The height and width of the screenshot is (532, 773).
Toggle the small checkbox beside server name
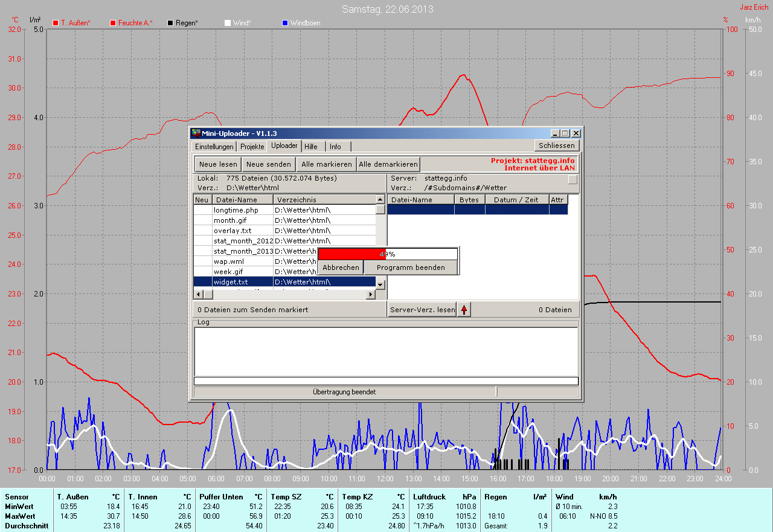coord(573,179)
